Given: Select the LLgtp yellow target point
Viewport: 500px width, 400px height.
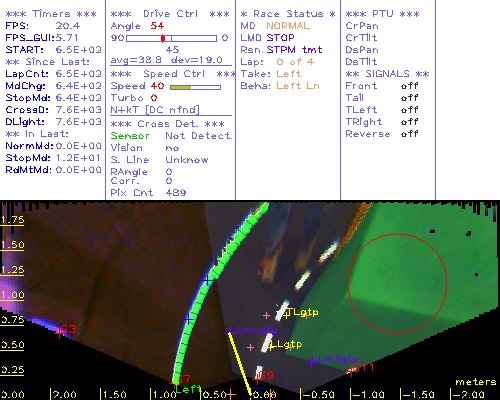Looking at the screenshot, I should point(271,346).
